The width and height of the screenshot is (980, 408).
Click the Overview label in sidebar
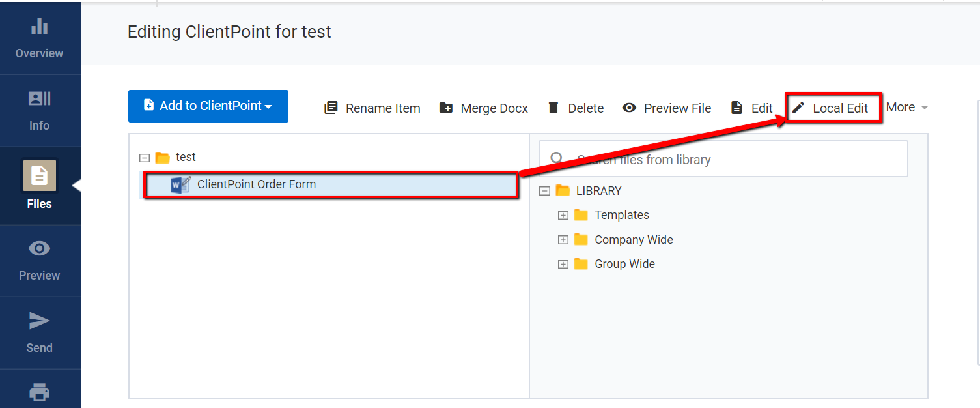(x=40, y=53)
